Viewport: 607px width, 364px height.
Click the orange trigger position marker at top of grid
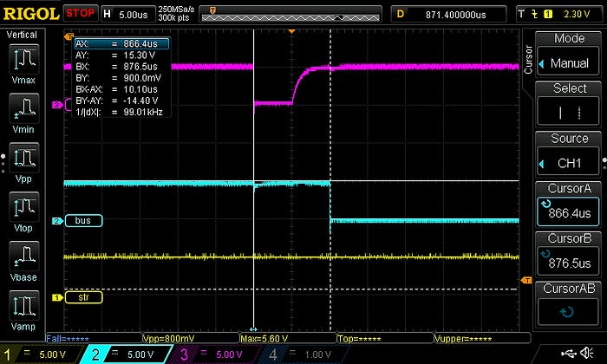(x=291, y=31)
